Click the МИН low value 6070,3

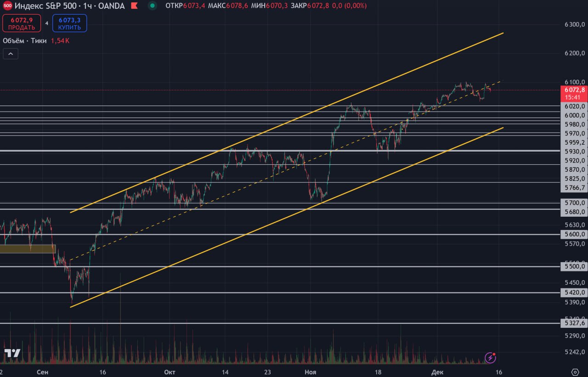click(x=277, y=6)
